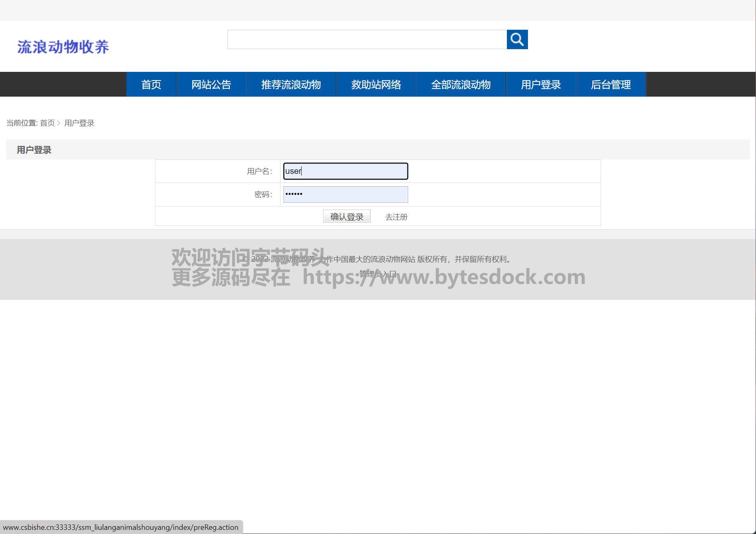756x534 pixels.
Task: Go to 网站公告 in the navbar
Action: 211,85
